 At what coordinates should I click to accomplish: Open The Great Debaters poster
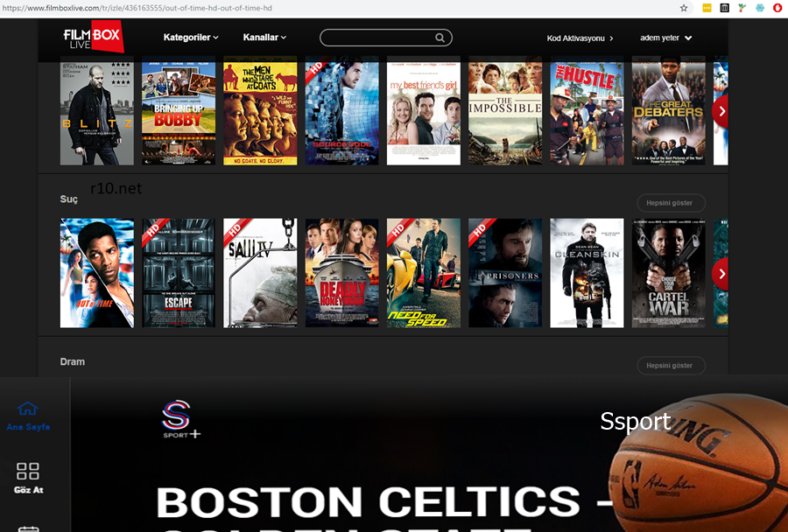[x=668, y=110]
